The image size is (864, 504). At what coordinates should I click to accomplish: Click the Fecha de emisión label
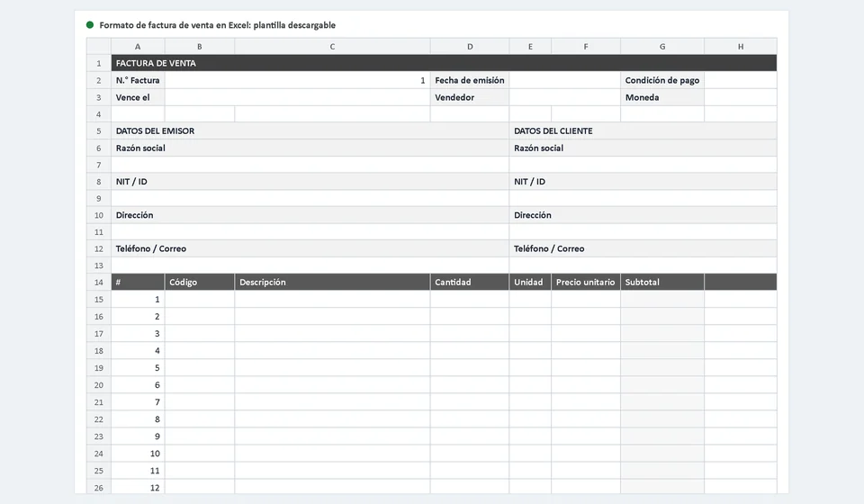coord(470,80)
